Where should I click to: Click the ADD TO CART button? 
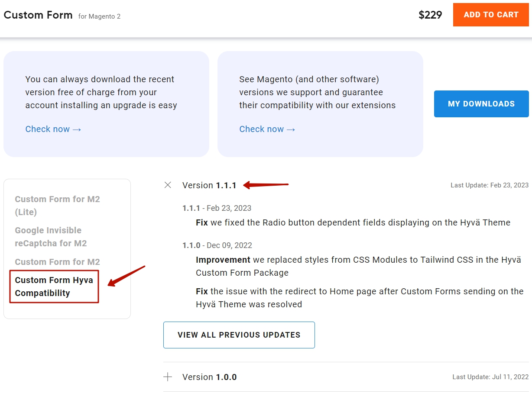(x=491, y=15)
